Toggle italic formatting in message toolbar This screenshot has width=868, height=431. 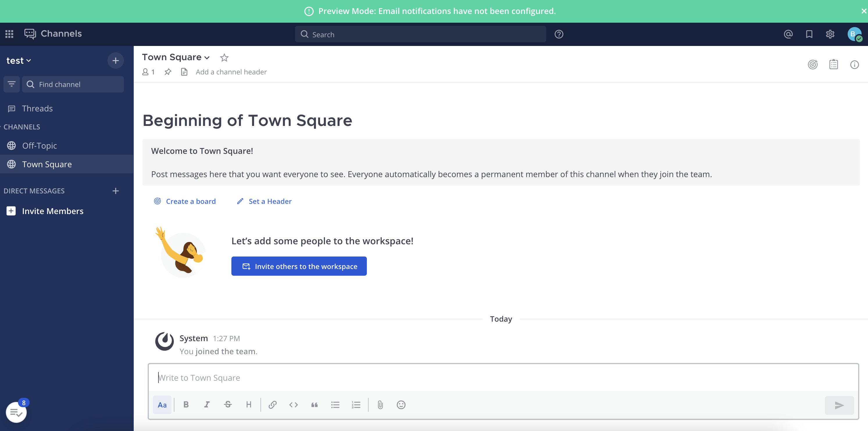(206, 405)
